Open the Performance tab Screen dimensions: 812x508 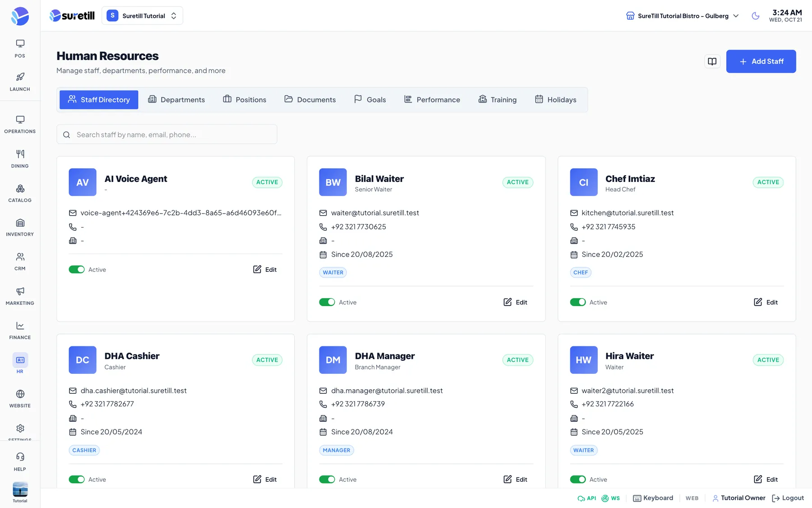point(432,100)
